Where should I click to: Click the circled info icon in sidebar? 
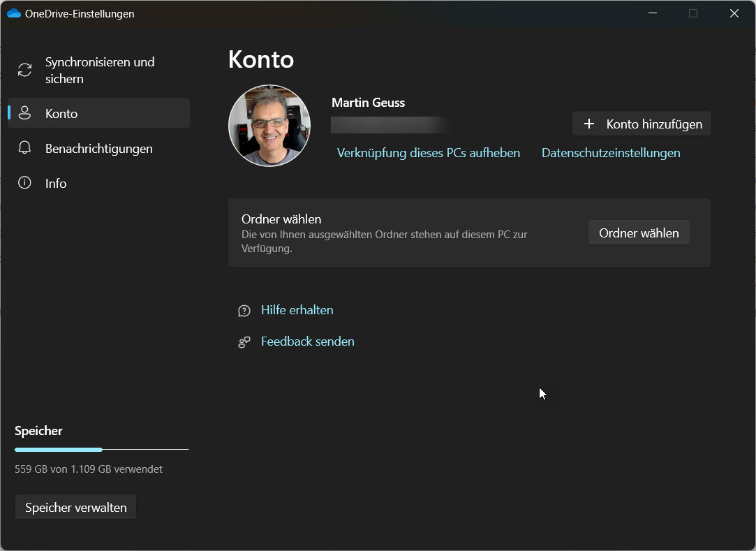click(25, 183)
